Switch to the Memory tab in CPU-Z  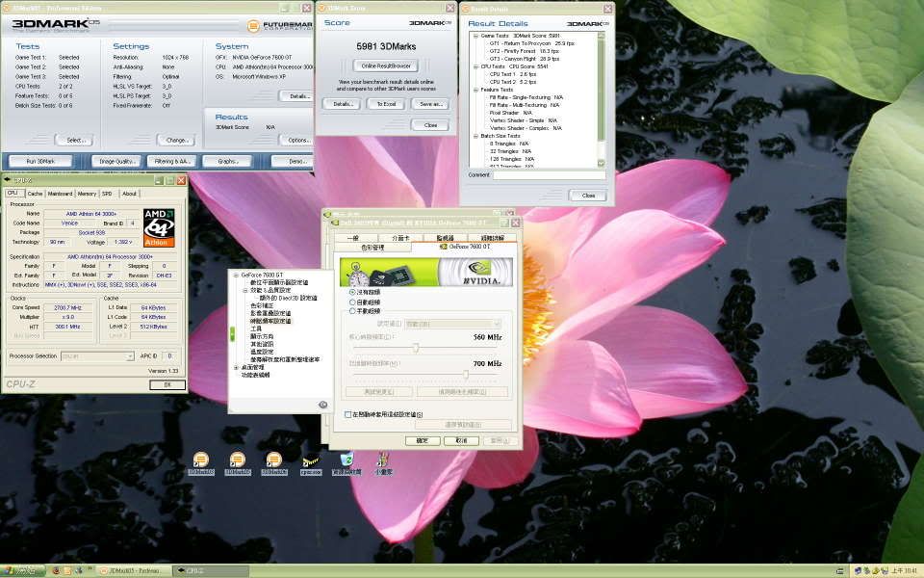tap(87, 194)
